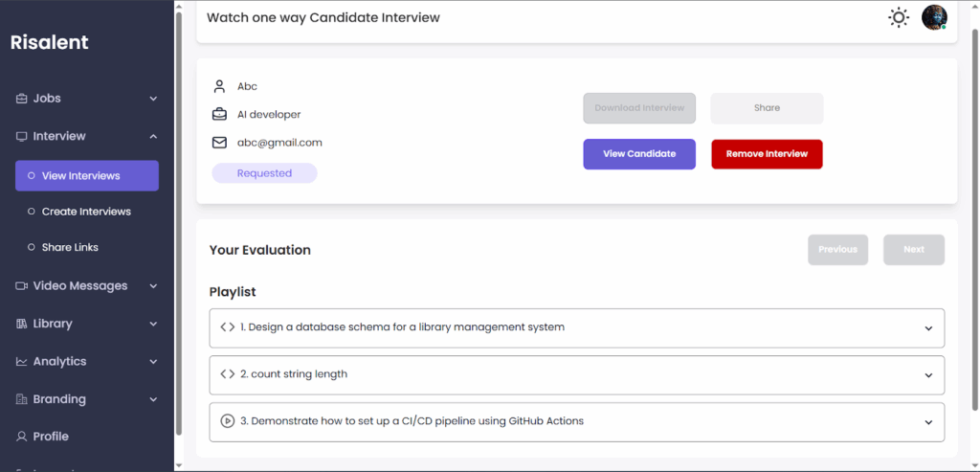Open Create Interviews menu item
This screenshot has height=472, width=980.
click(x=86, y=212)
